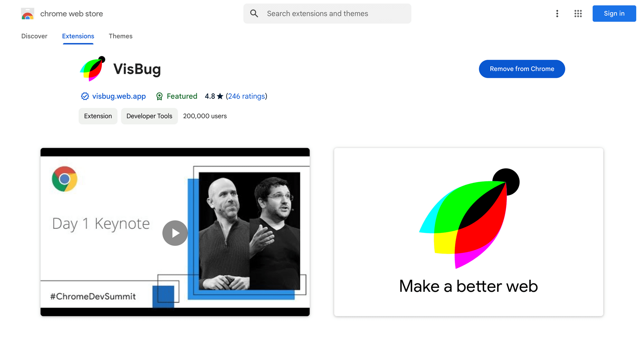Click Remove from Chrome button
This screenshot has width=644, height=355.
coord(522,69)
